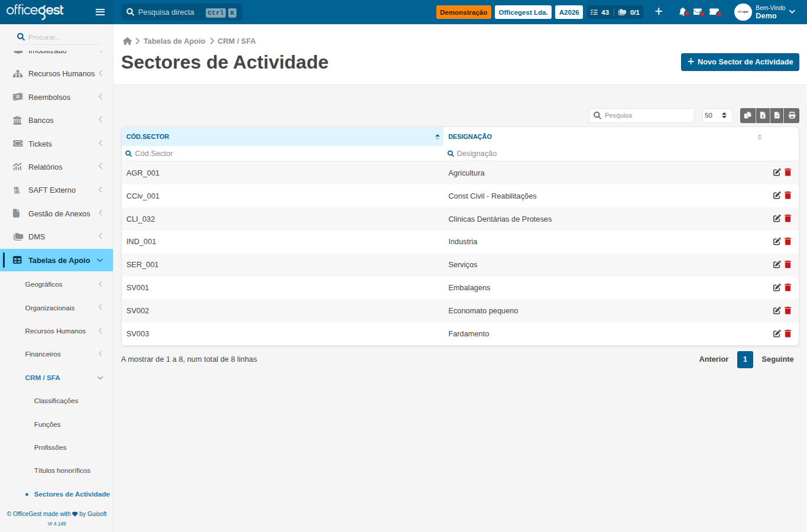
Task: Open the notifications bell icon
Action: (683, 12)
